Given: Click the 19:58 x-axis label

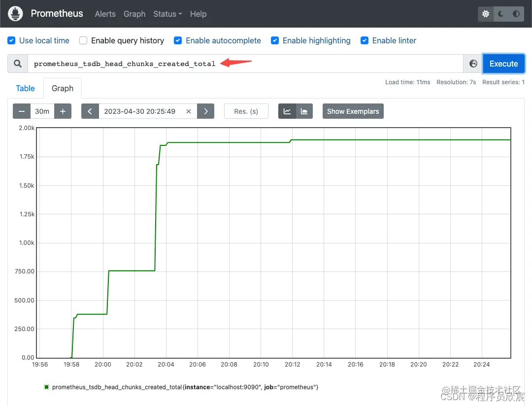Looking at the screenshot, I should [71, 364].
